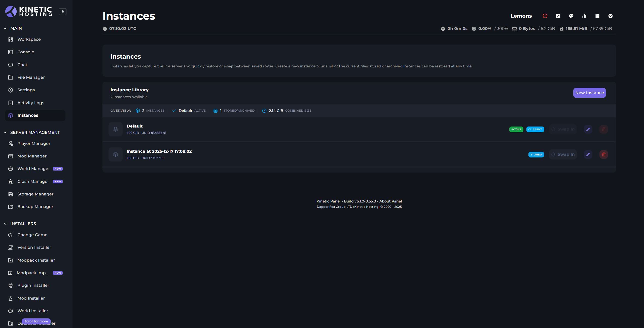This screenshot has width=644, height=328.
Task: Click the palette theme icon
Action: (x=571, y=16)
